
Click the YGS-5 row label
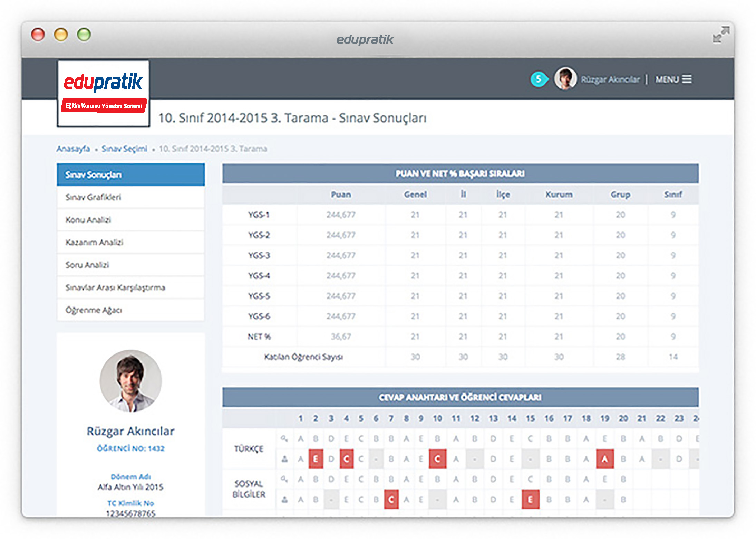259,296
